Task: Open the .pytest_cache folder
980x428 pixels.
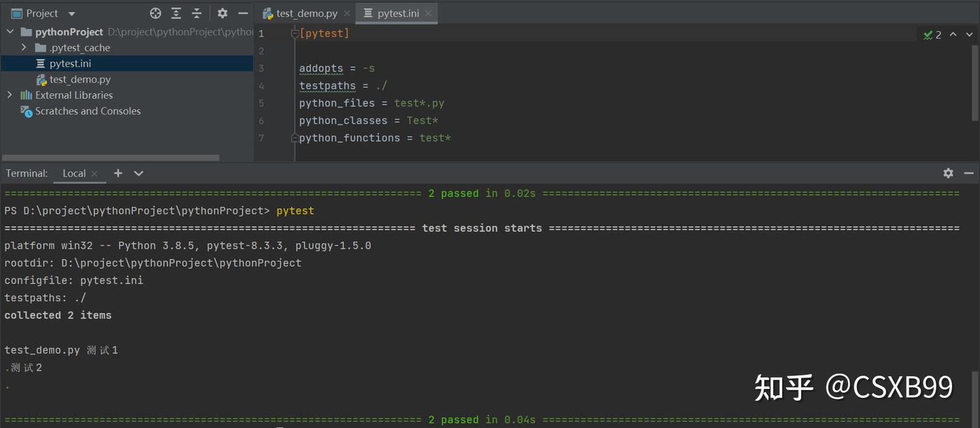Action: click(78, 48)
